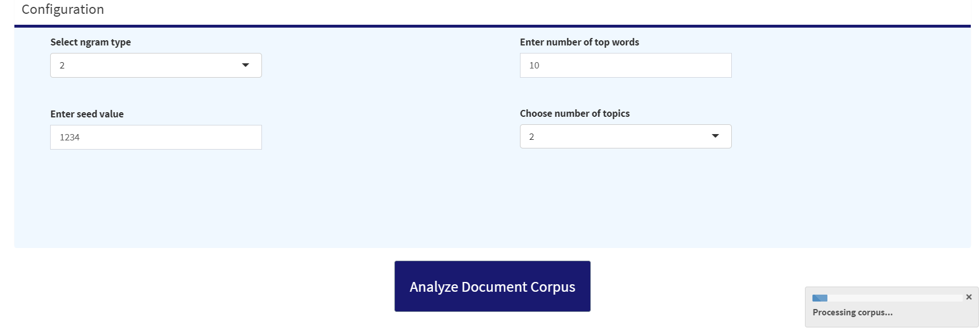This screenshot has height=328, width=980.
Task: Click the 'Processing corpus...' message text
Action: [x=852, y=312]
